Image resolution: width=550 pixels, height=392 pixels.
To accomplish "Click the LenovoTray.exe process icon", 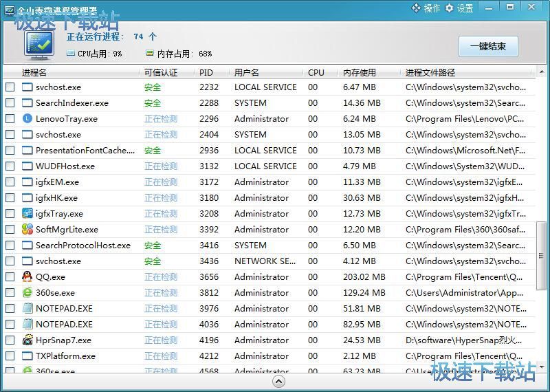I will [27, 118].
